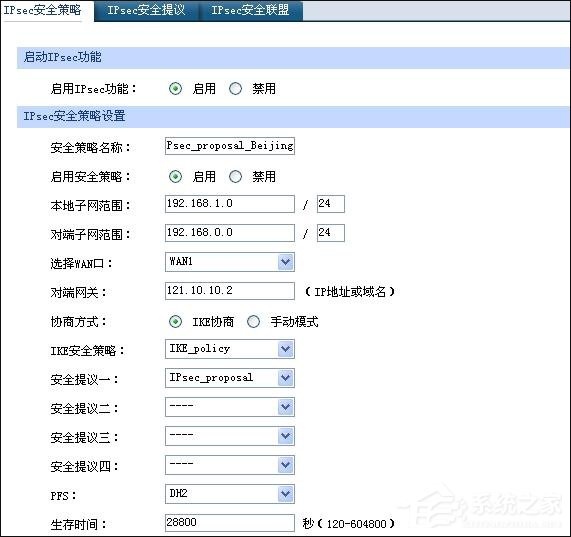Open the 安全提议二 dropdown

pyautogui.click(x=230, y=407)
